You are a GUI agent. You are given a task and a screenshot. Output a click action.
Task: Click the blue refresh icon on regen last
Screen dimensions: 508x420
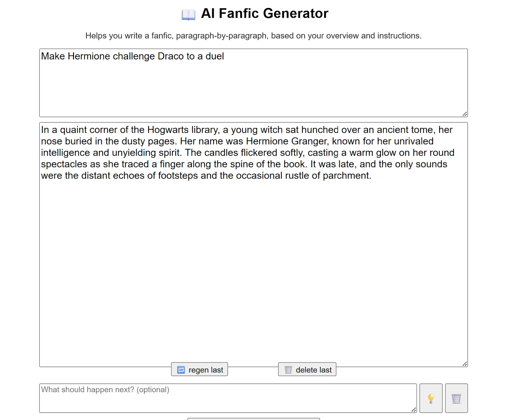(x=181, y=370)
